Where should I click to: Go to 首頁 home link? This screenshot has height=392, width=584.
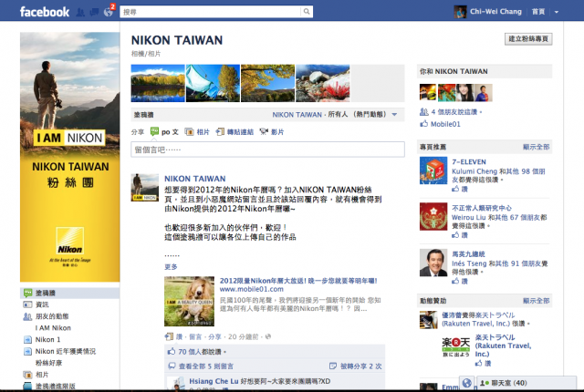tap(538, 12)
